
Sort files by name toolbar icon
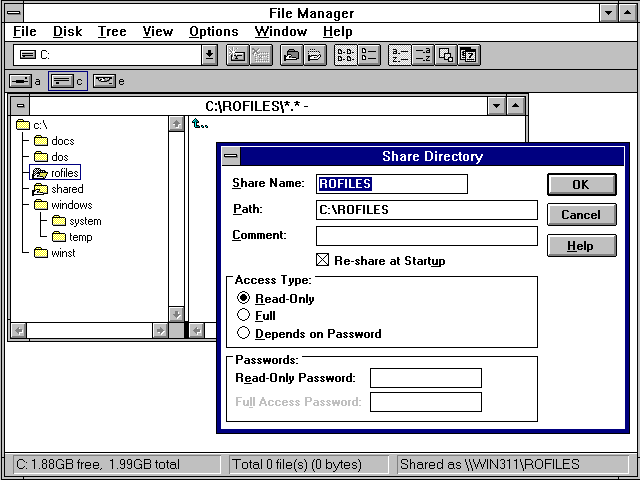(x=400, y=55)
